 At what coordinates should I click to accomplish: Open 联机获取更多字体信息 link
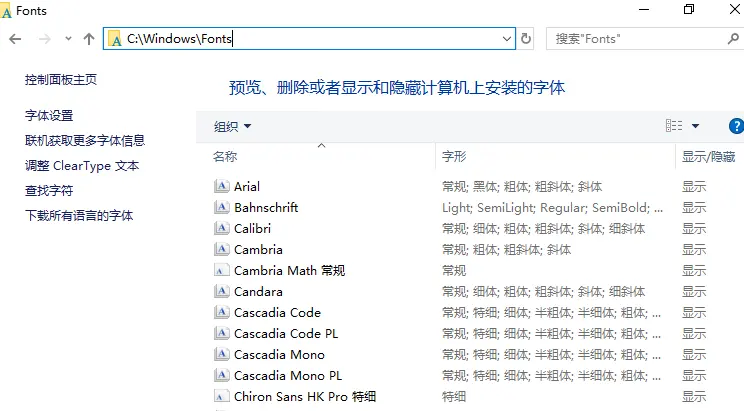(x=85, y=140)
